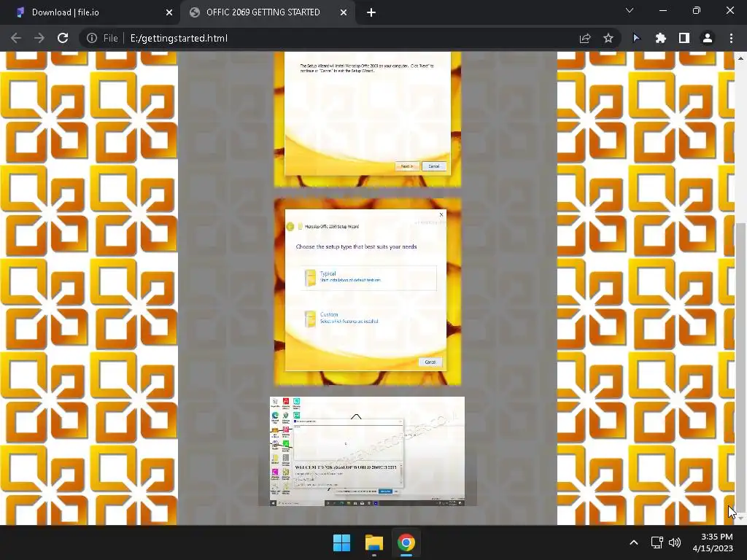The width and height of the screenshot is (747, 560).
Task: Close the setup type wizard via its X
Action: 441,215
